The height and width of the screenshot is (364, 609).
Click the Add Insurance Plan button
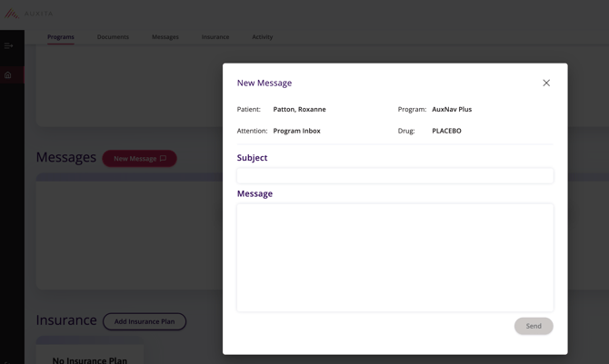click(x=145, y=321)
